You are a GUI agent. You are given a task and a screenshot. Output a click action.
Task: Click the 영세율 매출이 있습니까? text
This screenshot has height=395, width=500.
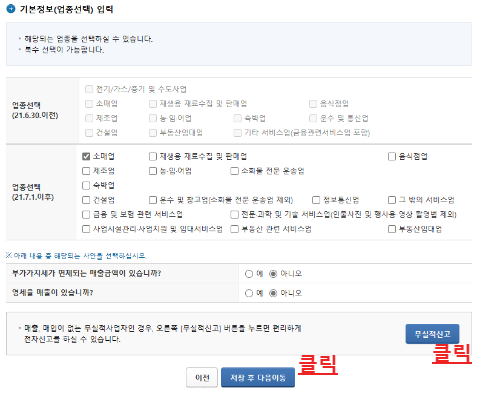[x=53, y=293]
